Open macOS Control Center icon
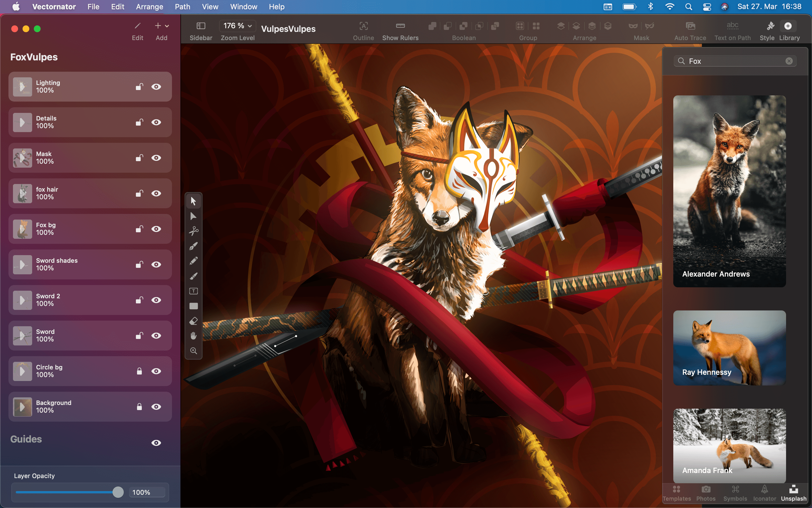This screenshot has height=508, width=812. (707, 7)
